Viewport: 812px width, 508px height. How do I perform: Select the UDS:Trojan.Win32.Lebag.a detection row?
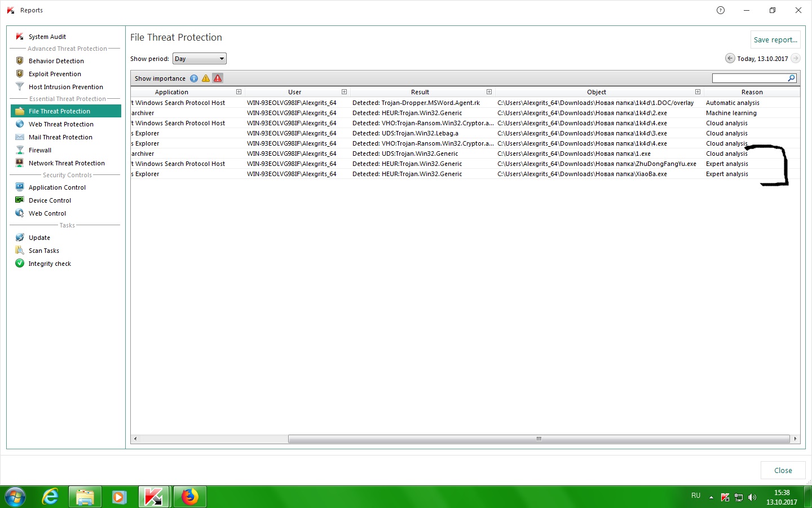(x=465, y=133)
